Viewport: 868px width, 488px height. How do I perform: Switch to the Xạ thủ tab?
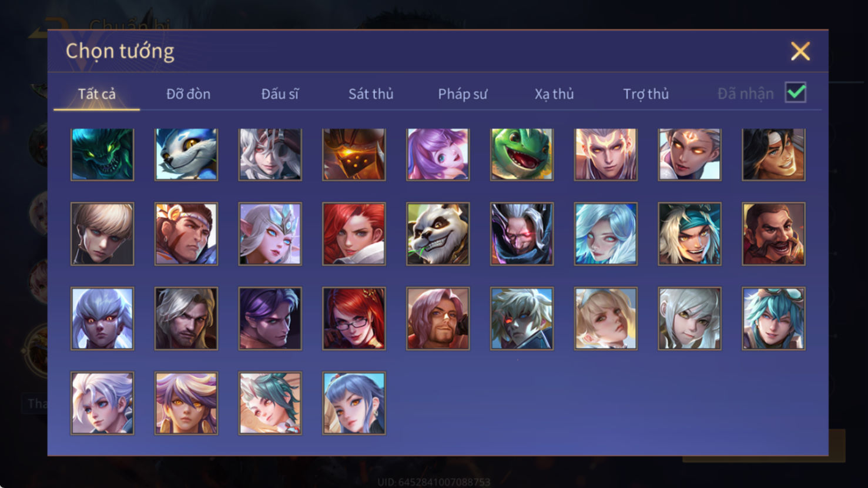point(554,94)
